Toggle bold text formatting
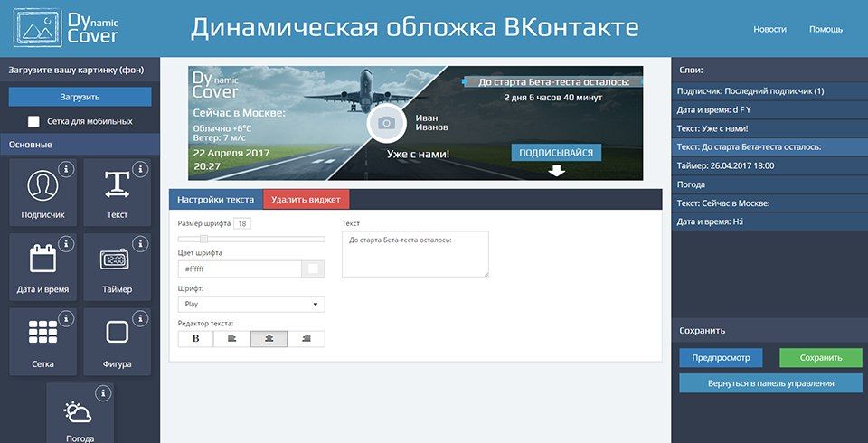The image size is (868, 443). [195, 339]
